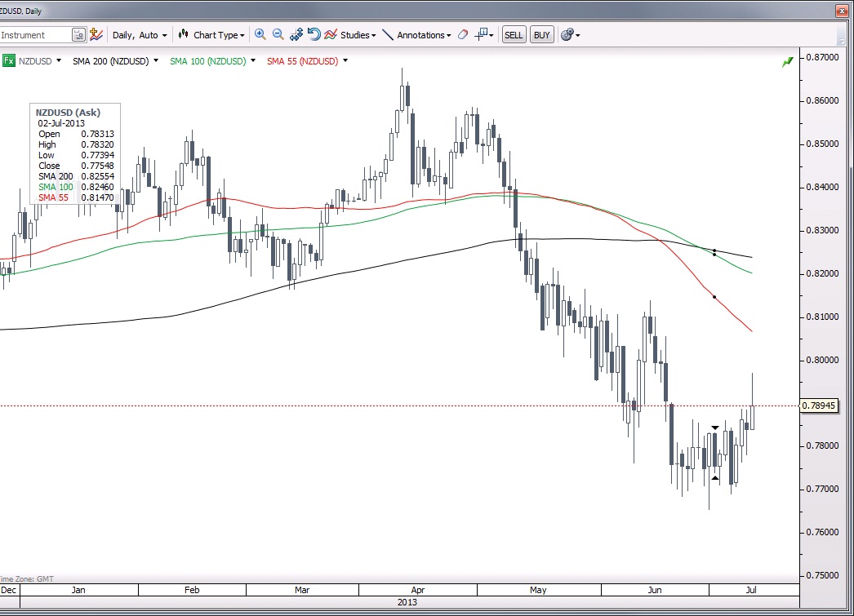Click the chart icon next to instrument lookup
854x616 pixels.
tap(96, 34)
